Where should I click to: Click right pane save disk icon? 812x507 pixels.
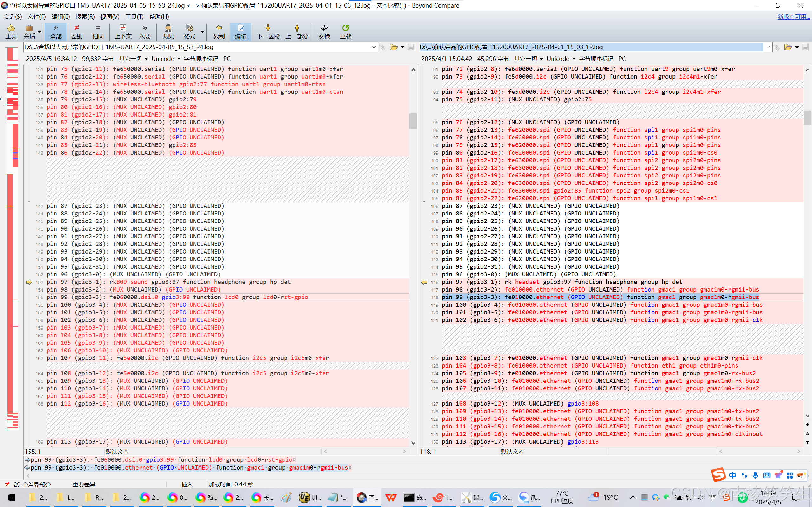tap(805, 47)
